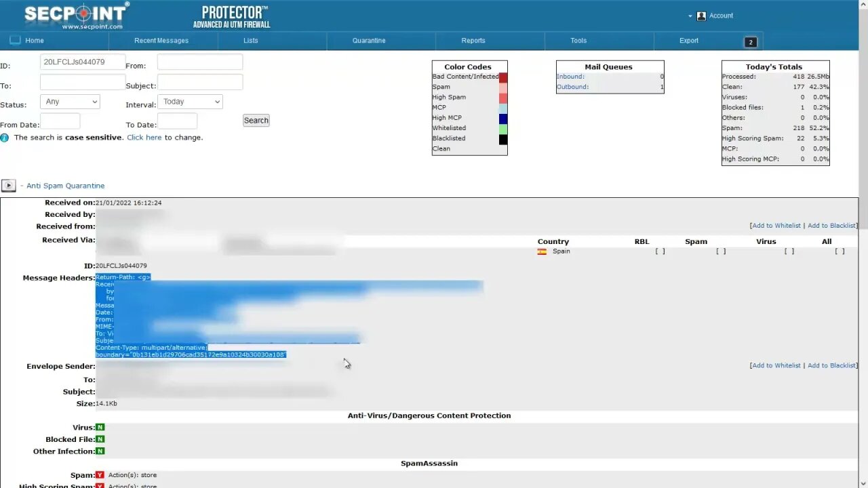This screenshot has height=488, width=868.
Task: Open the Inbound mail queue link
Action: (571, 77)
